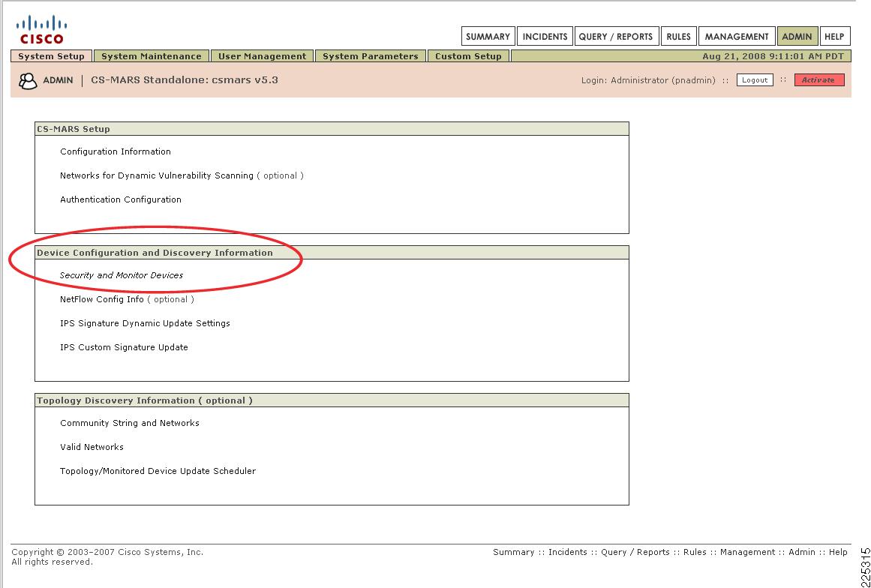871x588 pixels.
Task: Click the Cisco logo
Action: [x=42, y=30]
